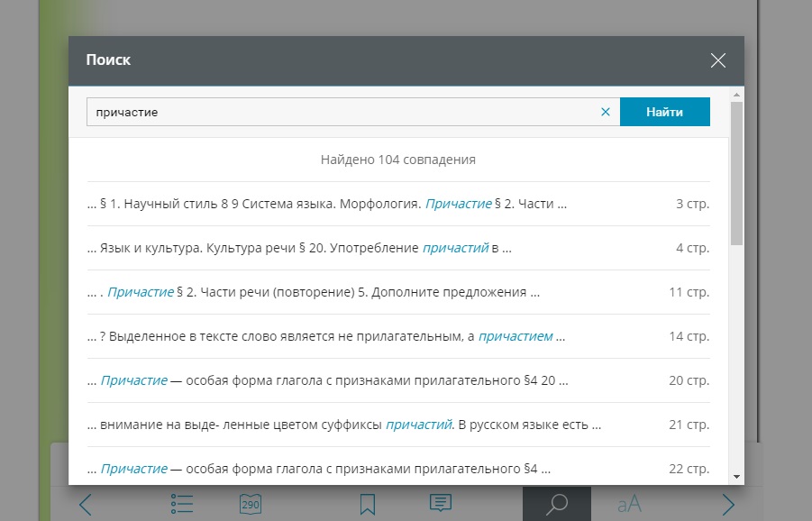The image size is (812, 521).
Task: Open the search result on page 11
Action: coord(398,292)
